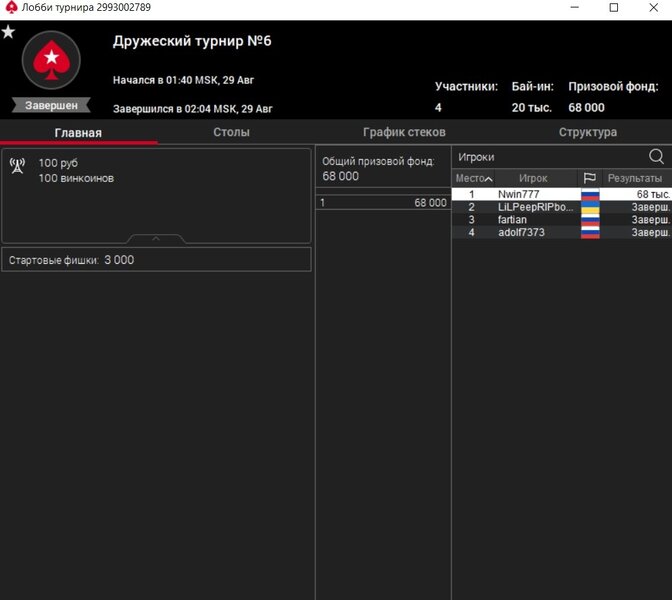Sort by the Результаты column header
Screen dimensions: 672x600
point(634,178)
